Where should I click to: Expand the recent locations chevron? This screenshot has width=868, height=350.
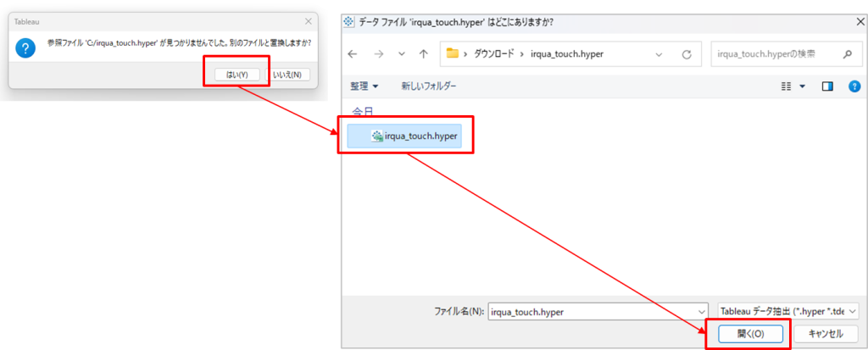click(x=401, y=53)
